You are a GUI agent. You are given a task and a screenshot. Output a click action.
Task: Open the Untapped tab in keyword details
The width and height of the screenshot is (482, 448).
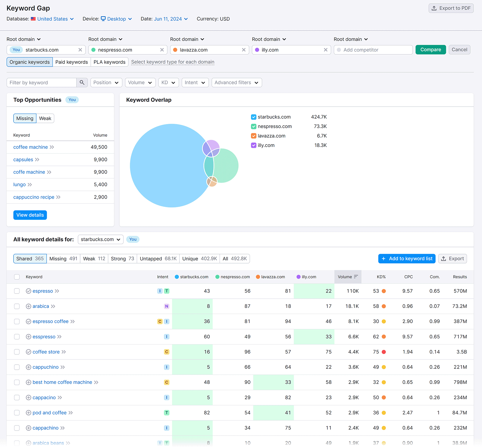(158, 259)
